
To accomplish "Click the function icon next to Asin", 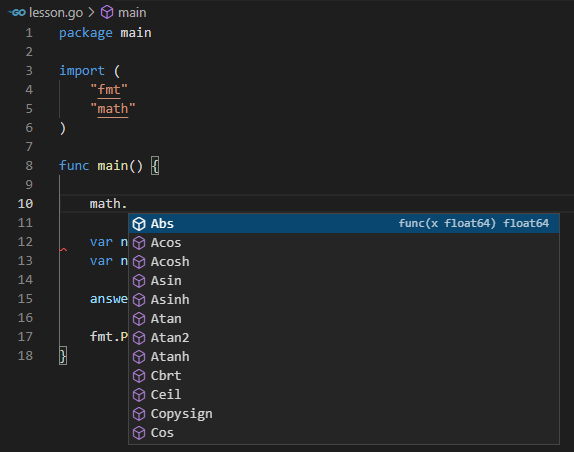I will pos(139,281).
